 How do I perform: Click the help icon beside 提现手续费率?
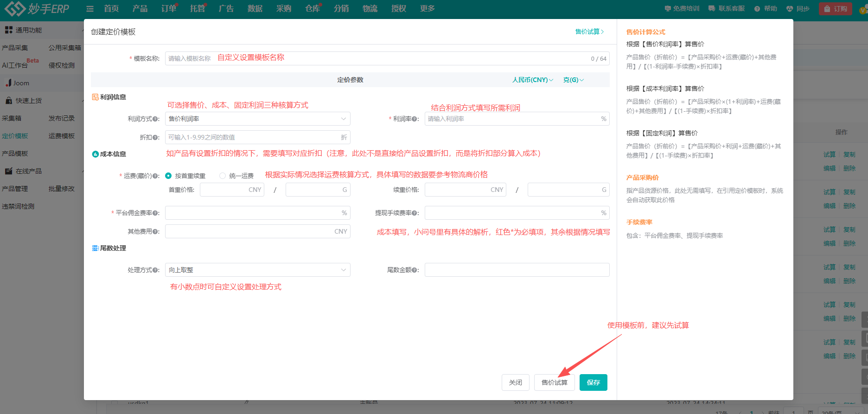pyautogui.click(x=415, y=213)
